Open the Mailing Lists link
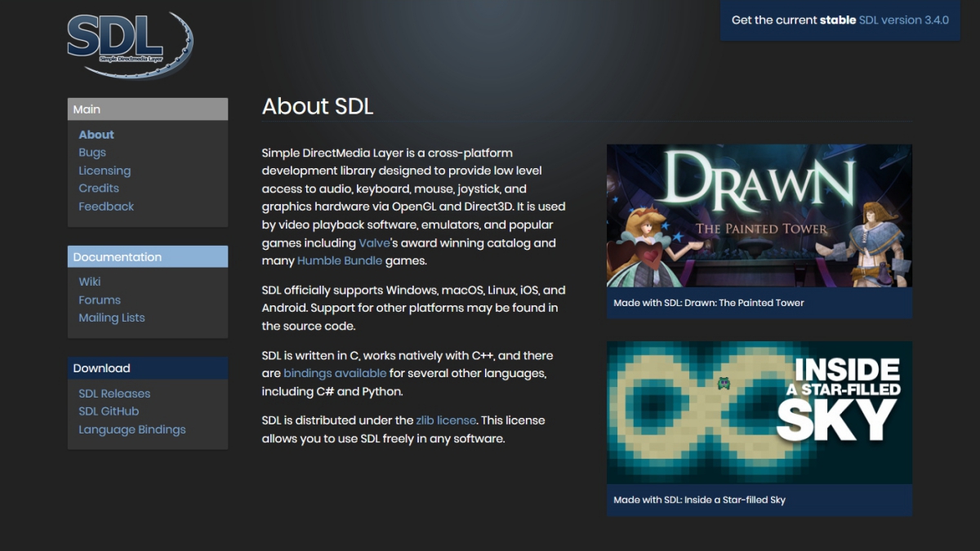Viewport: 980px width, 551px height. (112, 318)
